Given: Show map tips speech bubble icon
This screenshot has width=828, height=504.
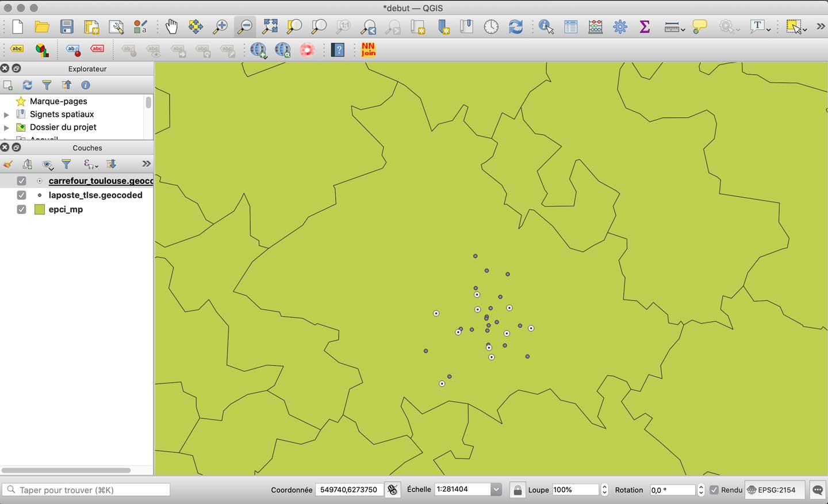Looking at the screenshot, I should pos(699,26).
